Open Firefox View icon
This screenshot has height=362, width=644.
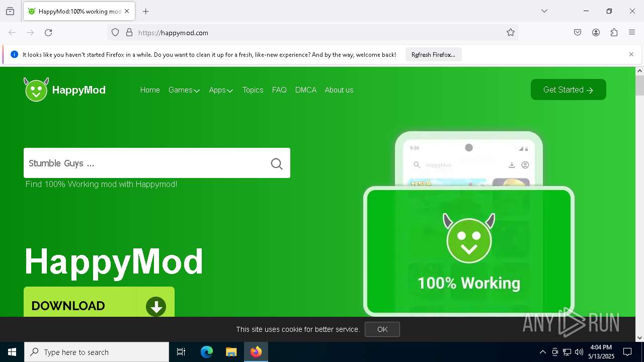(x=10, y=11)
